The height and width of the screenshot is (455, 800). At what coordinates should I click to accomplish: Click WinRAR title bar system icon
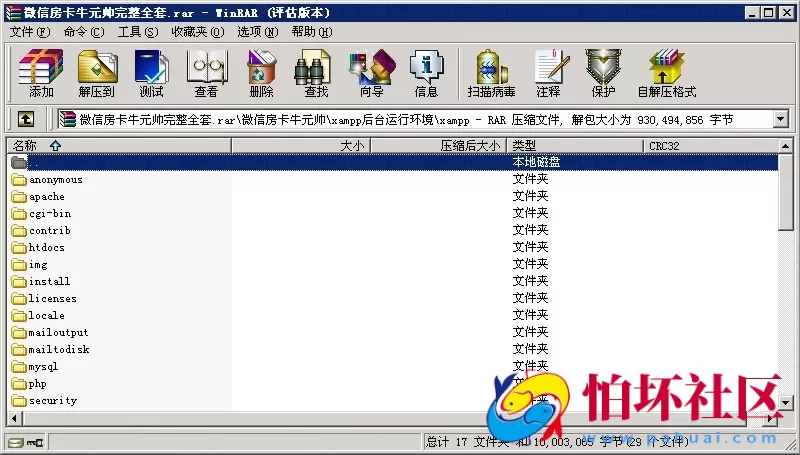(x=14, y=12)
